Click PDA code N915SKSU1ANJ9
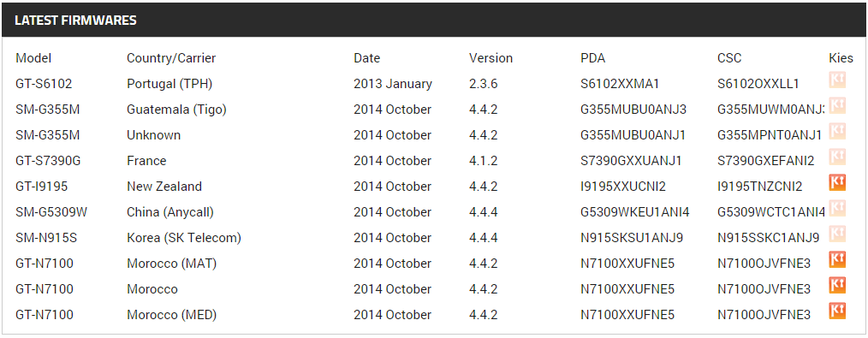This screenshot has width=868, height=338. pos(632,238)
